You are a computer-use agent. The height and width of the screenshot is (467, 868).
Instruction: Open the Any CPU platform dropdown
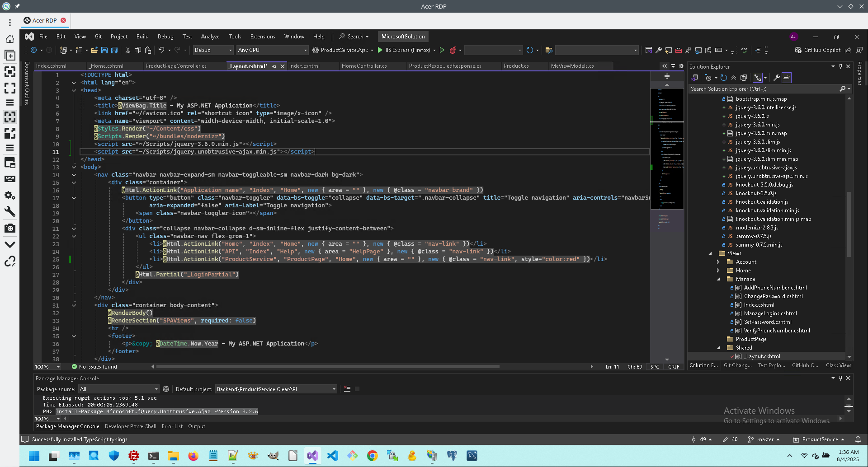(x=272, y=50)
